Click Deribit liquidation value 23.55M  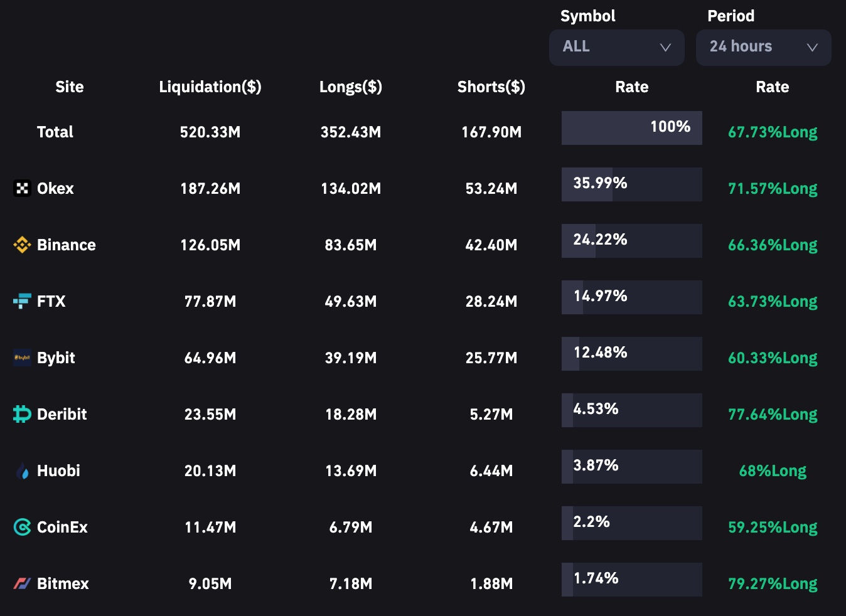coord(210,414)
